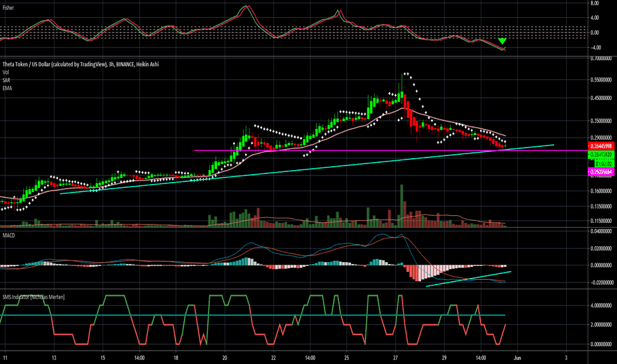Select the SAR indicator label
The height and width of the screenshot is (364, 617).
coord(7,80)
